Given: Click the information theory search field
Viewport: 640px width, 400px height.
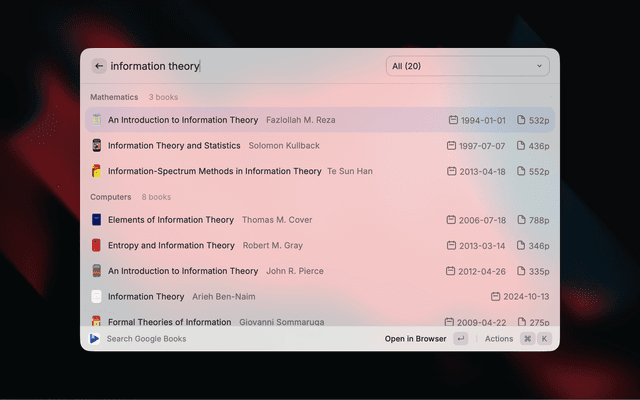Looking at the screenshot, I should point(240,66).
